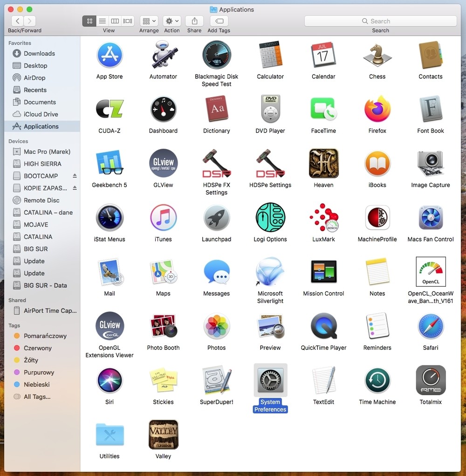Select the Valley benchmark icon
This screenshot has height=476, width=466.
(x=163, y=435)
